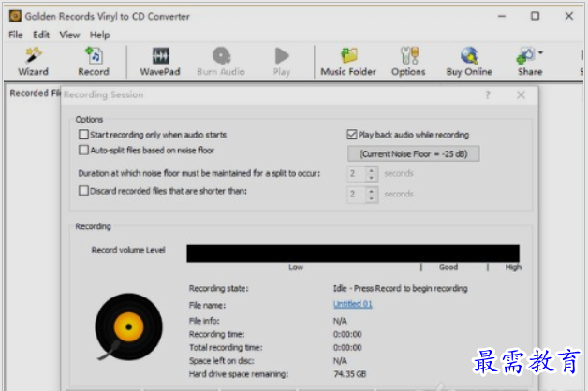Viewport: 588px width, 391px height.
Task: Click the Record toolbar icon
Action: click(93, 62)
